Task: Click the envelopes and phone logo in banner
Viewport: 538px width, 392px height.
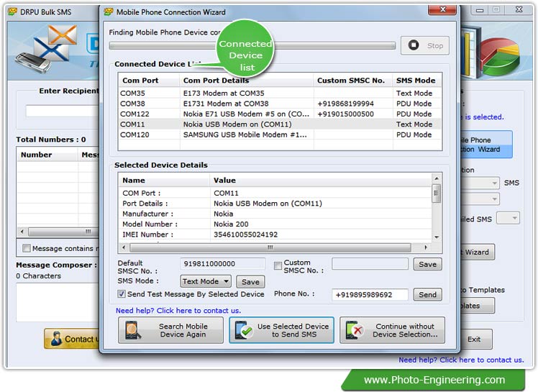Action: (47, 49)
